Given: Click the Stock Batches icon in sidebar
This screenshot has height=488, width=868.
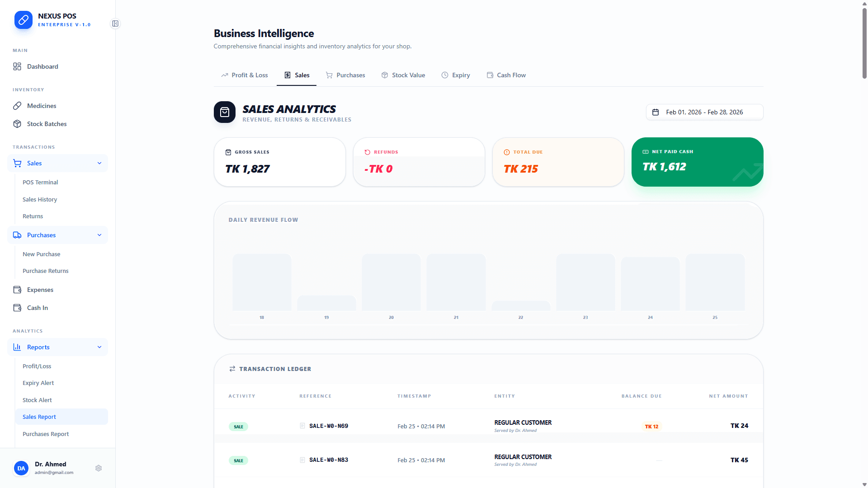Looking at the screenshot, I should 17,123.
